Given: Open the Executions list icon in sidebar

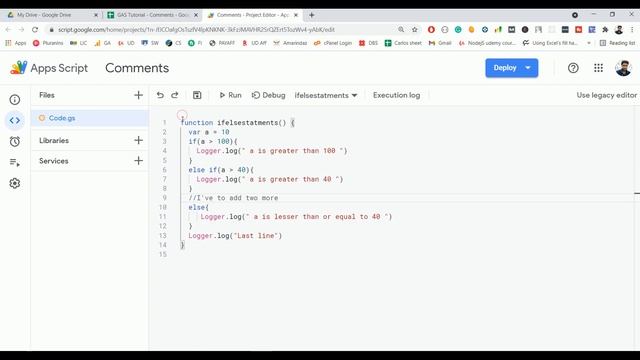Looking at the screenshot, I should tap(15, 162).
